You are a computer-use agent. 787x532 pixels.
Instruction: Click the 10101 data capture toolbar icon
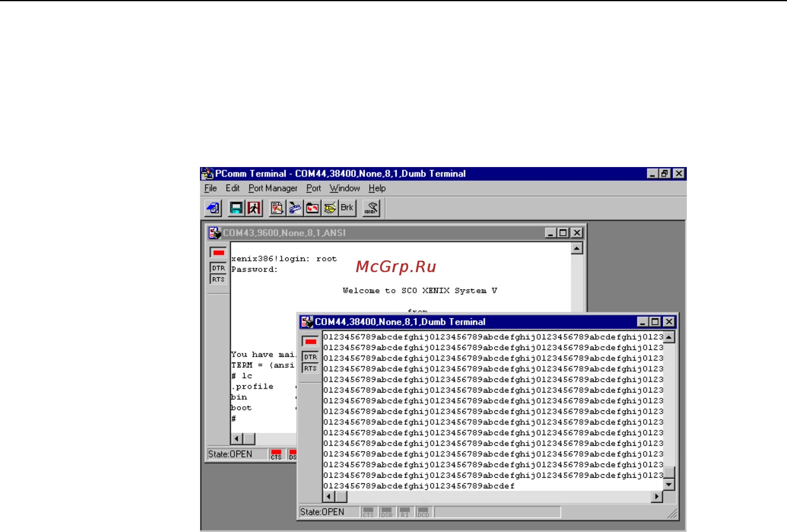371,208
